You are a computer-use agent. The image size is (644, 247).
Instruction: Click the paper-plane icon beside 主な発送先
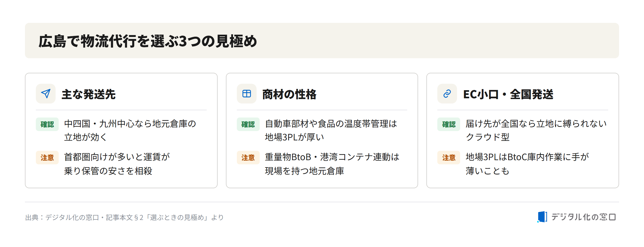pos(46,94)
